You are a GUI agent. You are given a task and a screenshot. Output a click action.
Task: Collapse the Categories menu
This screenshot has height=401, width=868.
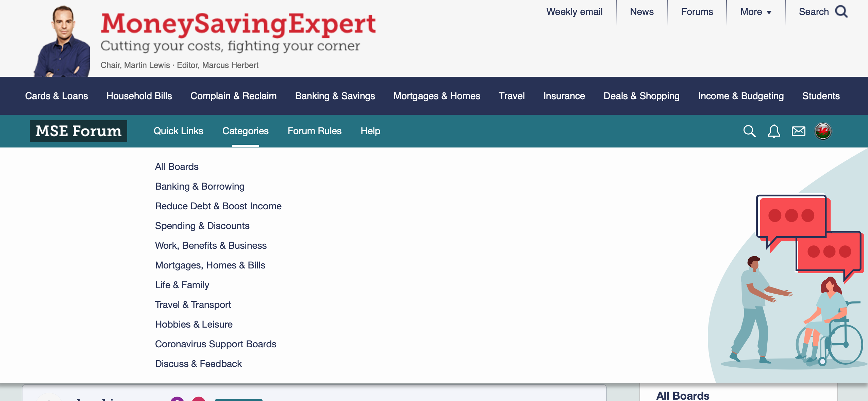click(245, 131)
